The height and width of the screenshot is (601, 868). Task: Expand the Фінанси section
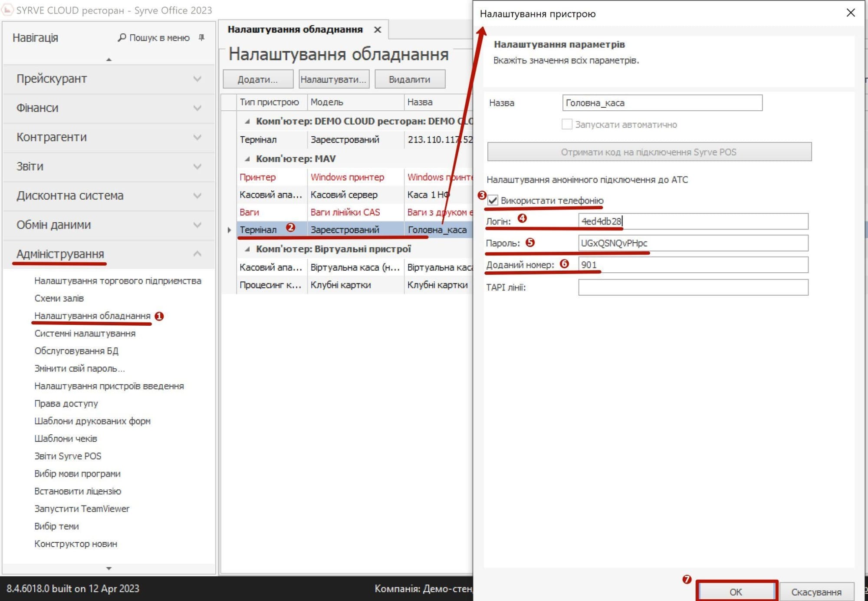coord(109,108)
